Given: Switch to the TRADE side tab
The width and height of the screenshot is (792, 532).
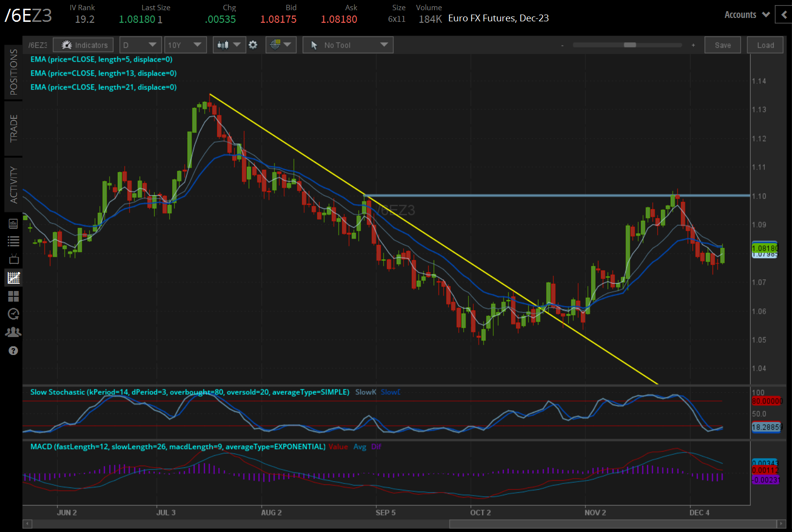Looking at the screenshot, I should pos(13,129).
